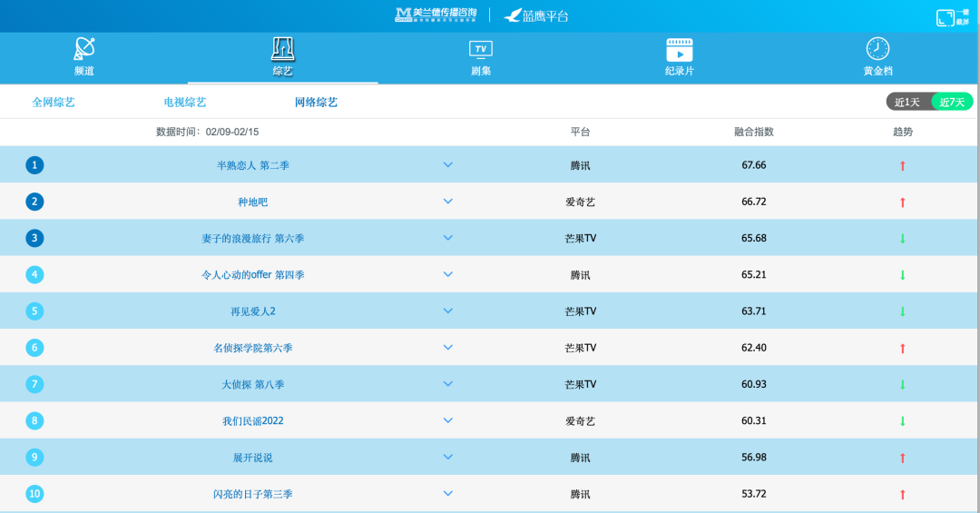Screen dimensions: 980x513
Task: Click the rank 10 number badge
Action: [x=34, y=494]
